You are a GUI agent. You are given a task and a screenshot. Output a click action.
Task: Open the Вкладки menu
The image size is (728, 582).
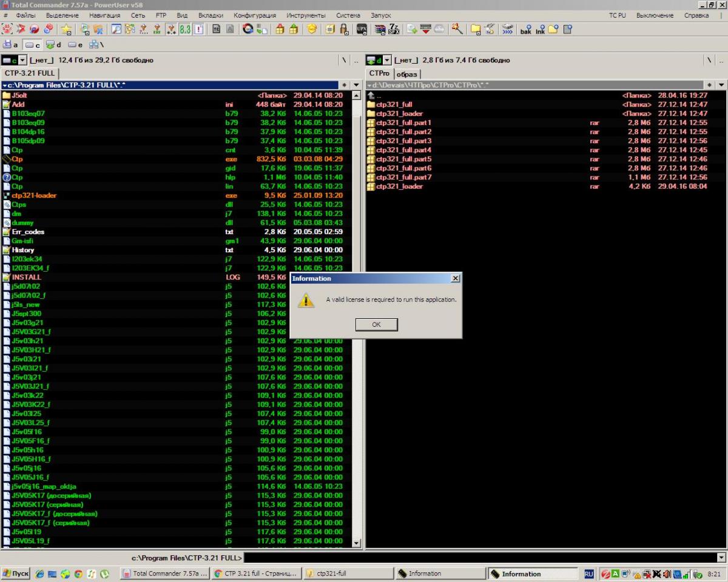211,15
